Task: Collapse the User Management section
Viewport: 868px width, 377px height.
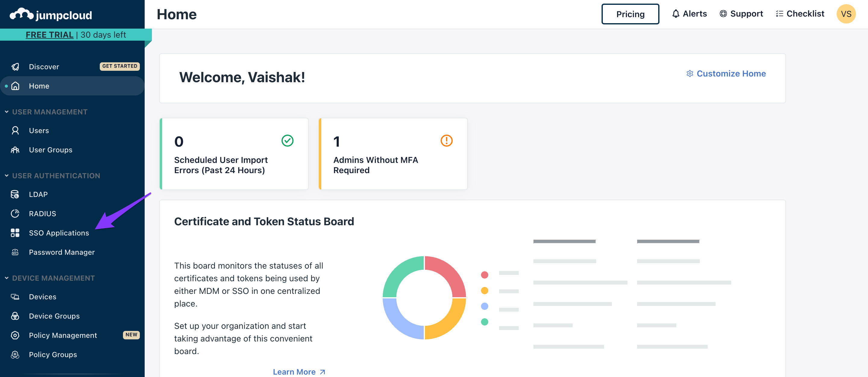Action: point(7,112)
